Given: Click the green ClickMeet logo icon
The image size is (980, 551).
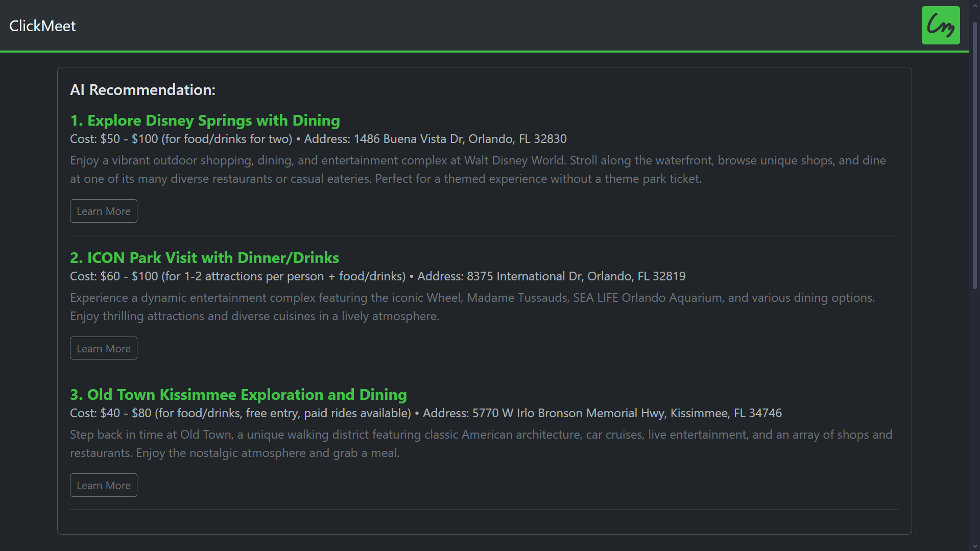Looking at the screenshot, I should coord(941,26).
